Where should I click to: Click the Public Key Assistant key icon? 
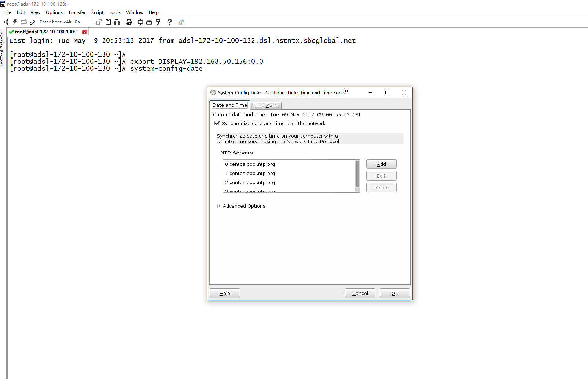158,22
